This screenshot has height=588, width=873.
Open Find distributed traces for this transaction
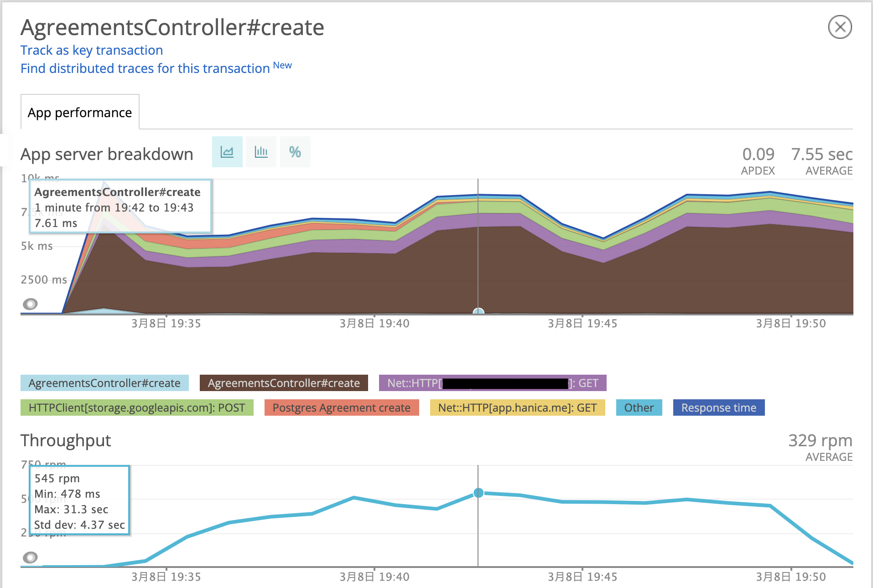145,68
